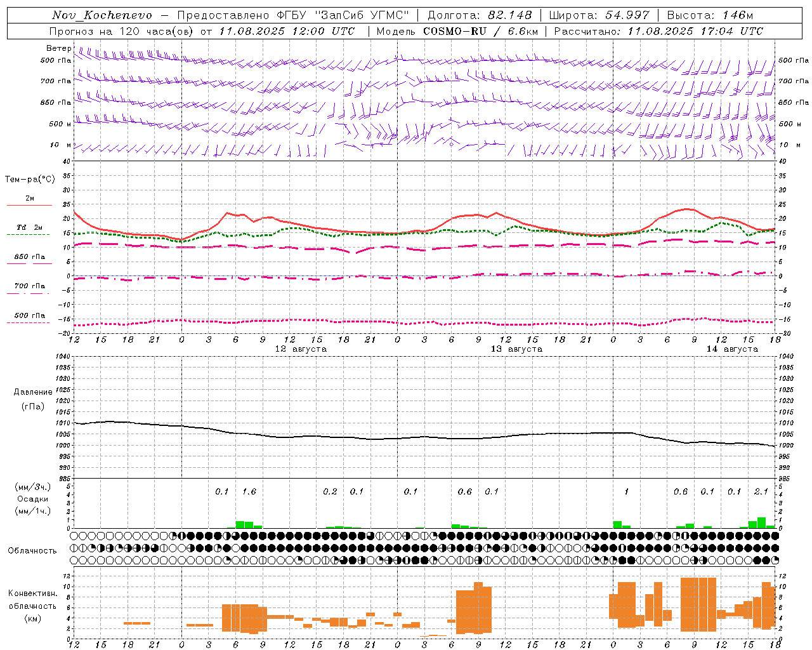Click the "Широта: 54.997" header value

[x=599, y=15]
